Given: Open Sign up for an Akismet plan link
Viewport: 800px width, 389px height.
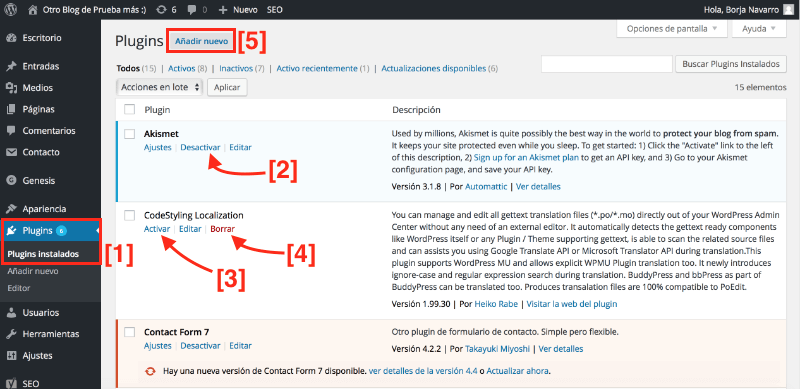Looking at the screenshot, I should tap(527, 157).
